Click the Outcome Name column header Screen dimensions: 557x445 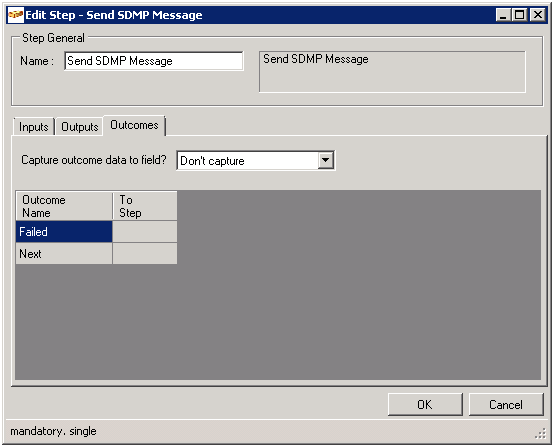point(64,206)
